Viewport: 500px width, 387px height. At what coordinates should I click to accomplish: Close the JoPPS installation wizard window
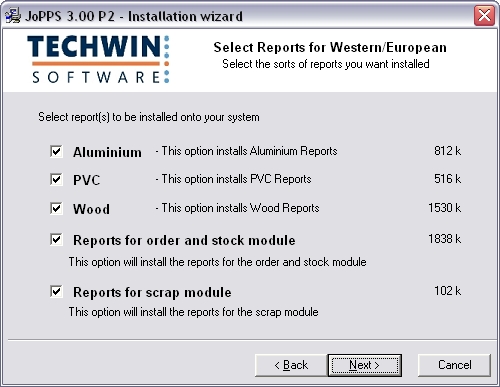point(484,15)
